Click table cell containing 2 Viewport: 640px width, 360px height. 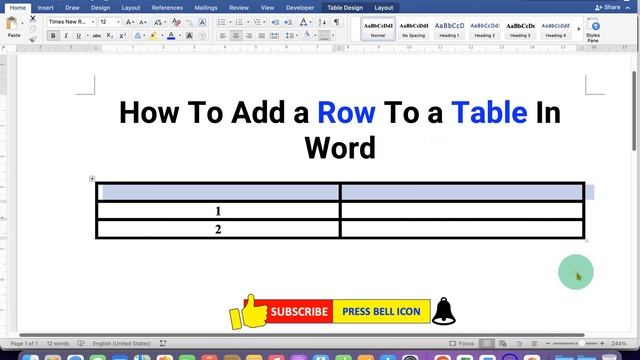click(x=218, y=229)
